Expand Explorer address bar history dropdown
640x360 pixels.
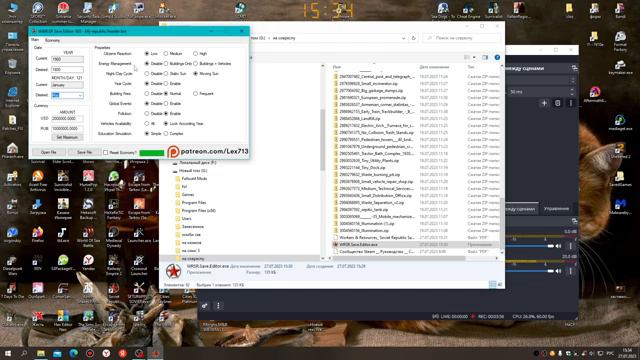tap(403, 38)
